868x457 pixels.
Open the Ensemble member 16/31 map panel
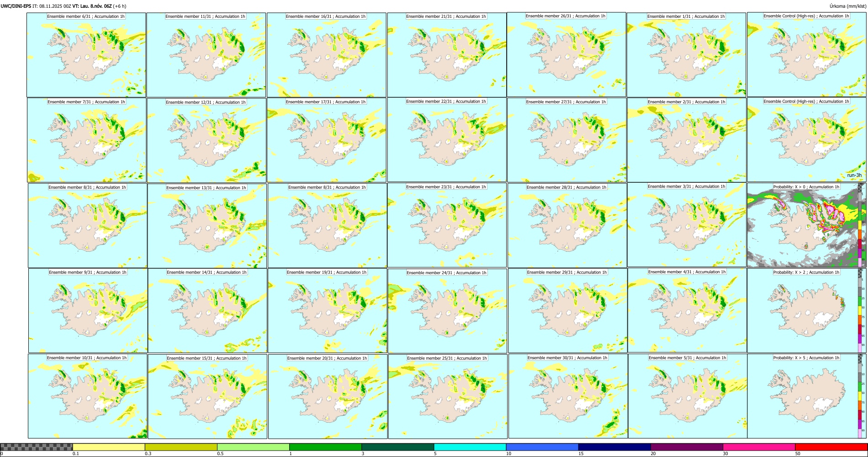pyautogui.click(x=327, y=55)
